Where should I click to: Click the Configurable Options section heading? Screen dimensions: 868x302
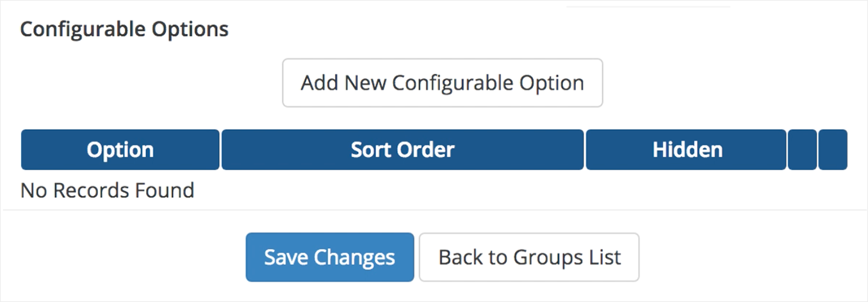[124, 29]
